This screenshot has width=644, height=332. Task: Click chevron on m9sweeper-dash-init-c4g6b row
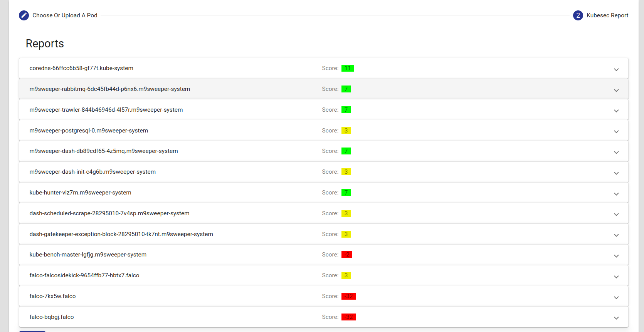click(x=616, y=173)
